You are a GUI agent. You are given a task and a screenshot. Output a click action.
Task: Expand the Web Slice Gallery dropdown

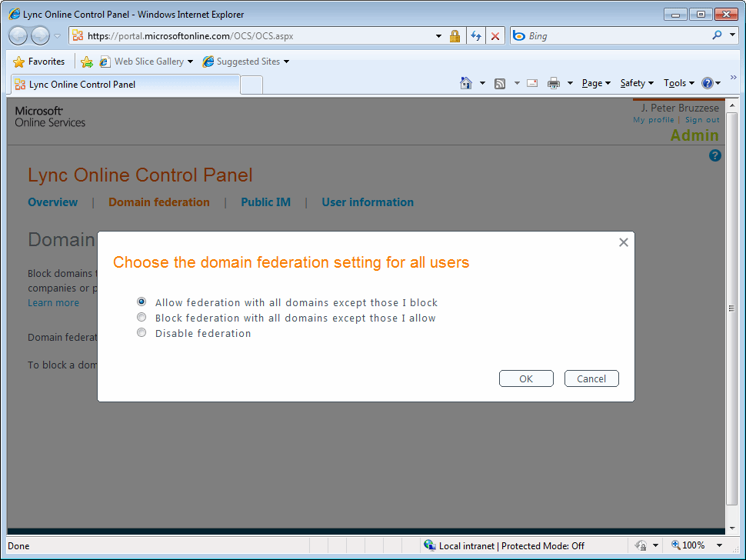[x=190, y=62]
